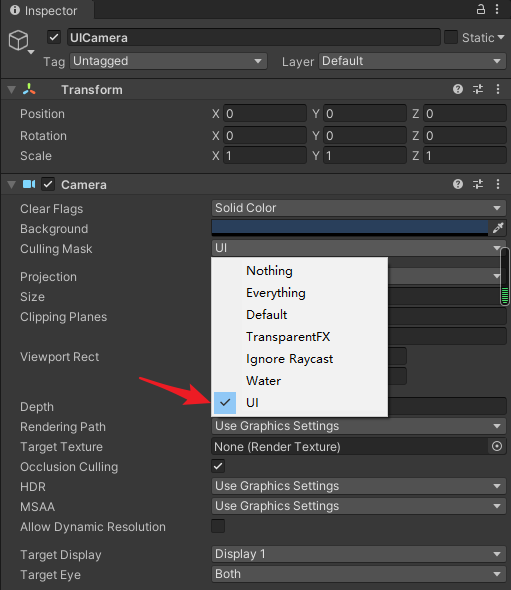Click the Camera component icon
Screen dimensions: 511x590
click(29, 184)
